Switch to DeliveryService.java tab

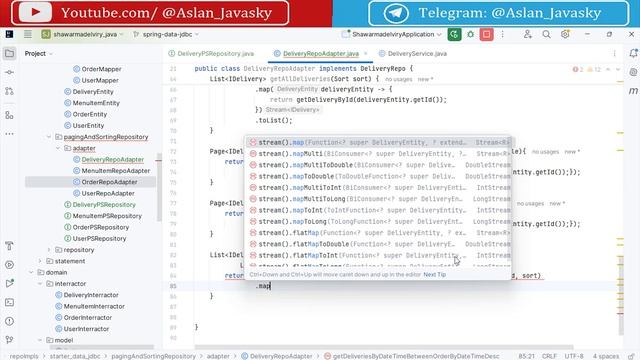point(413,53)
